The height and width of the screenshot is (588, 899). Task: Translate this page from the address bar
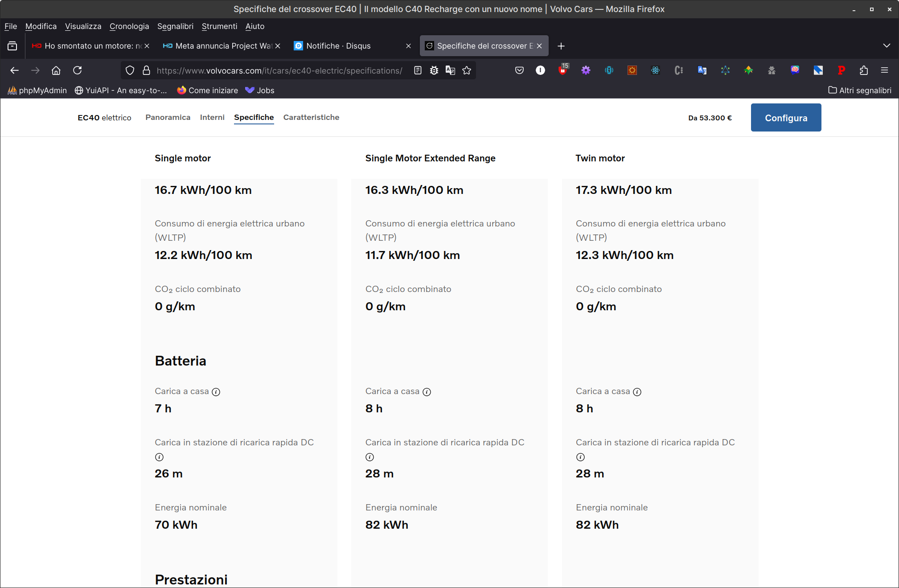[450, 70]
